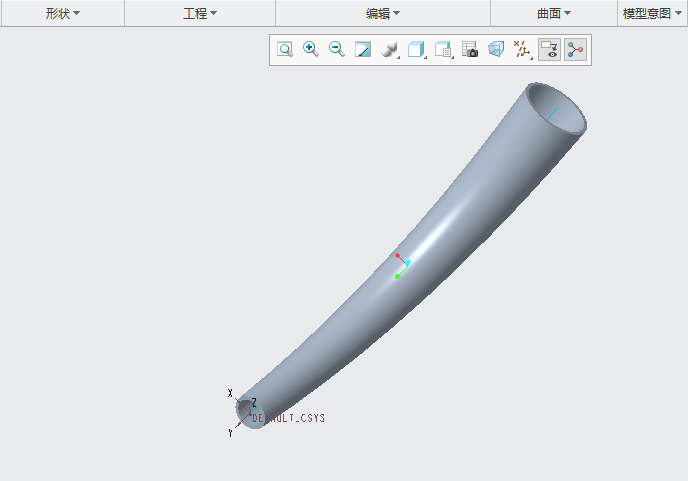Toggle annotation display eye icon
Image resolution: width=688 pixels, height=481 pixels.
coord(548,49)
